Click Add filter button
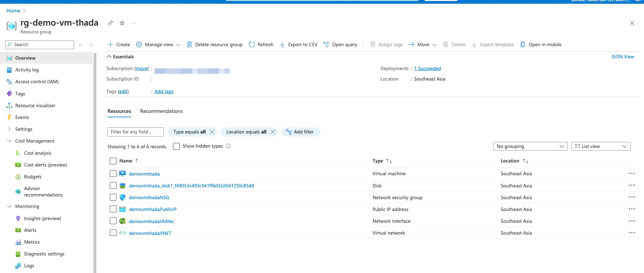Viewport: 644px width, 273px height. [x=300, y=132]
